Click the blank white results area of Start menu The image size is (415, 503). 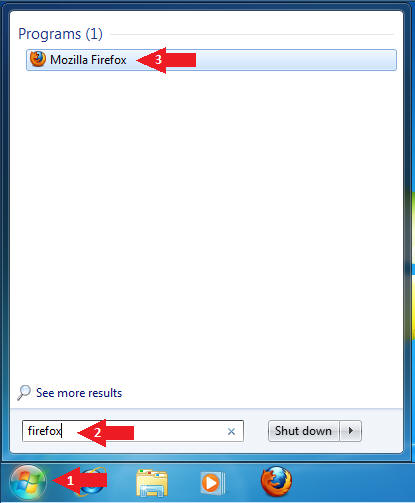(x=206, y=227)
